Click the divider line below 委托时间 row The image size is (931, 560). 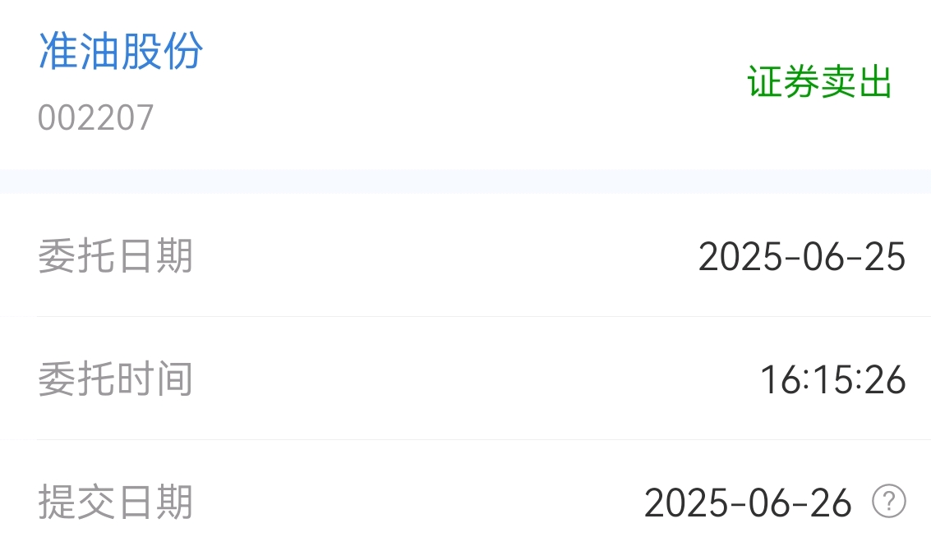[484, 439]
